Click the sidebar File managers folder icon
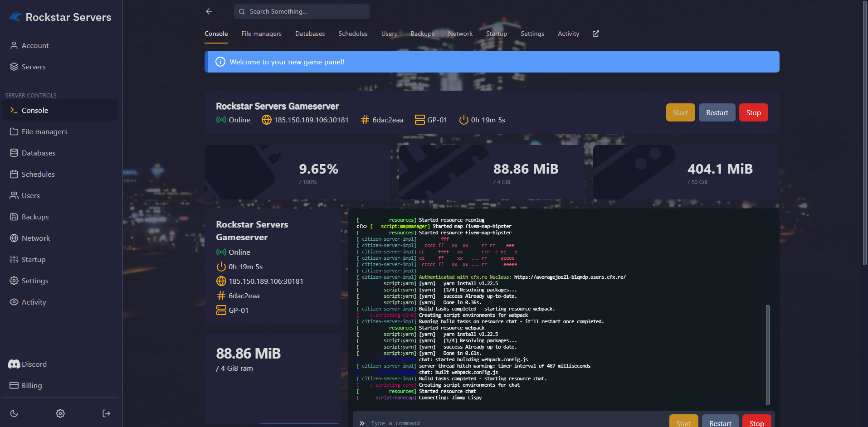 [14, 131]
